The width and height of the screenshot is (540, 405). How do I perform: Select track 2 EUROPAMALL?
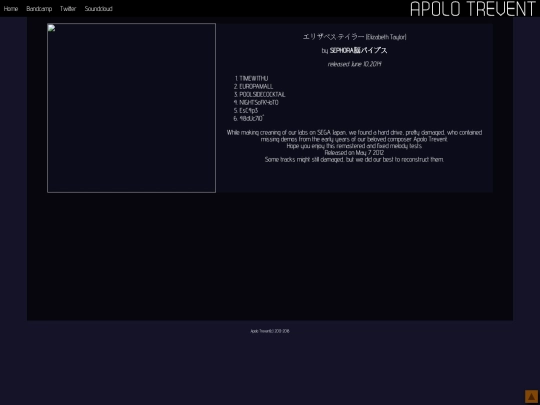(x=256, y=86)
